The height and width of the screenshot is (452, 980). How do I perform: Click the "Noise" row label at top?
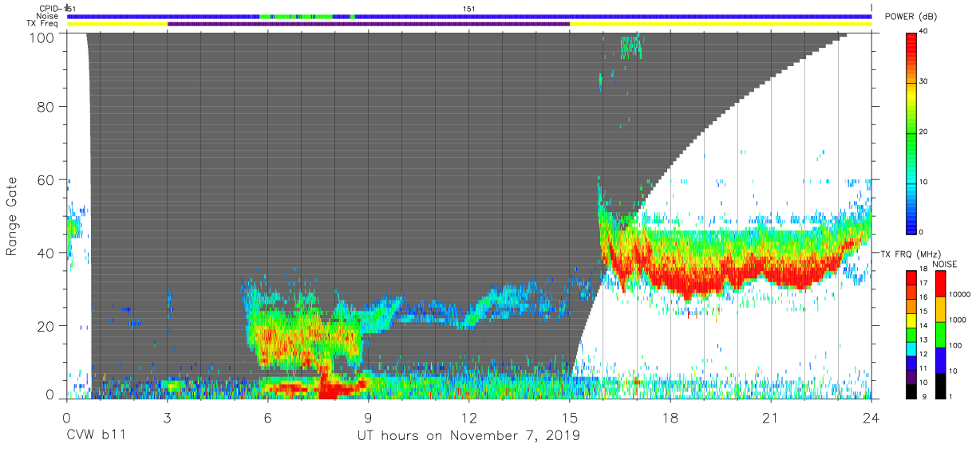tap(48, 16)
